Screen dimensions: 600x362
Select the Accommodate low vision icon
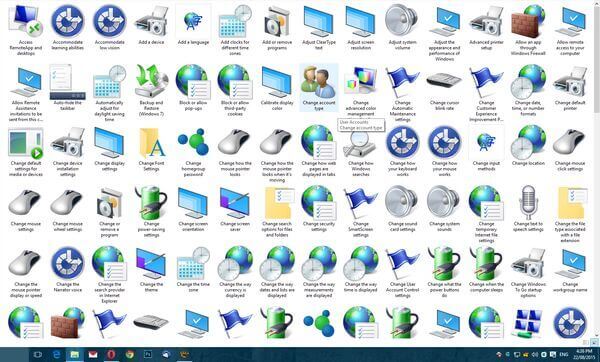pyautogui.click(x=110, y=21)
